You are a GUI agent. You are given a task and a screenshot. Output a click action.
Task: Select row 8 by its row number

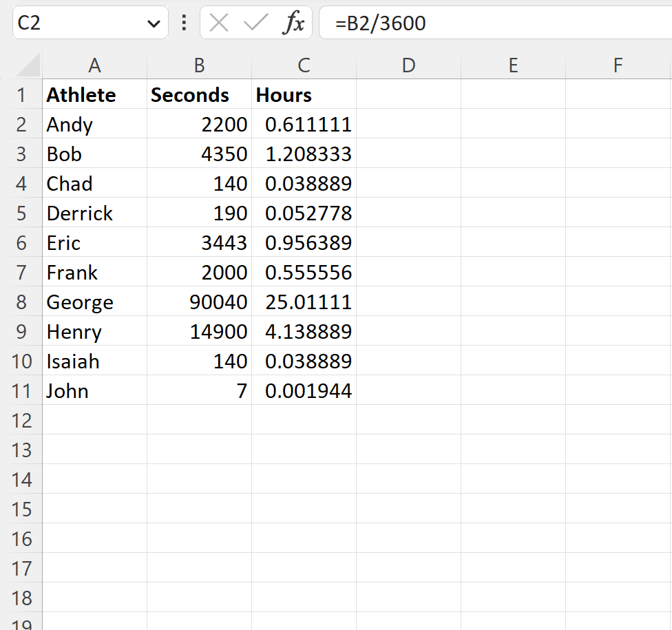[21, 302]
